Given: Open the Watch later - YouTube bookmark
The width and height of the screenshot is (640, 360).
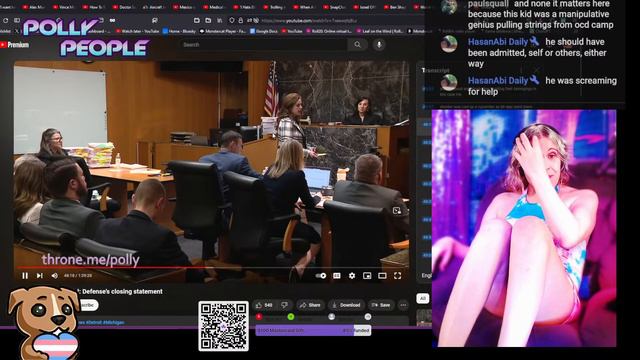Looking at the screenshot, I should (x=138, y=31).
